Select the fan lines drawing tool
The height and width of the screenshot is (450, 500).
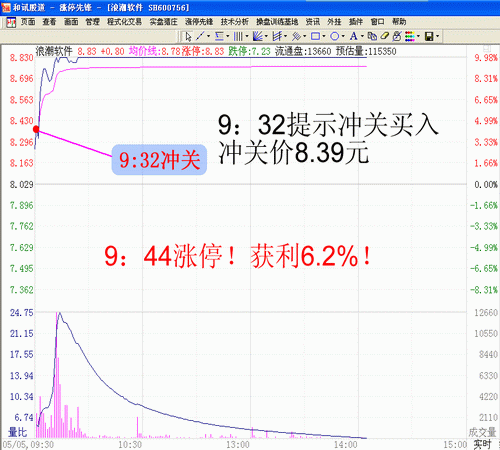257,36
